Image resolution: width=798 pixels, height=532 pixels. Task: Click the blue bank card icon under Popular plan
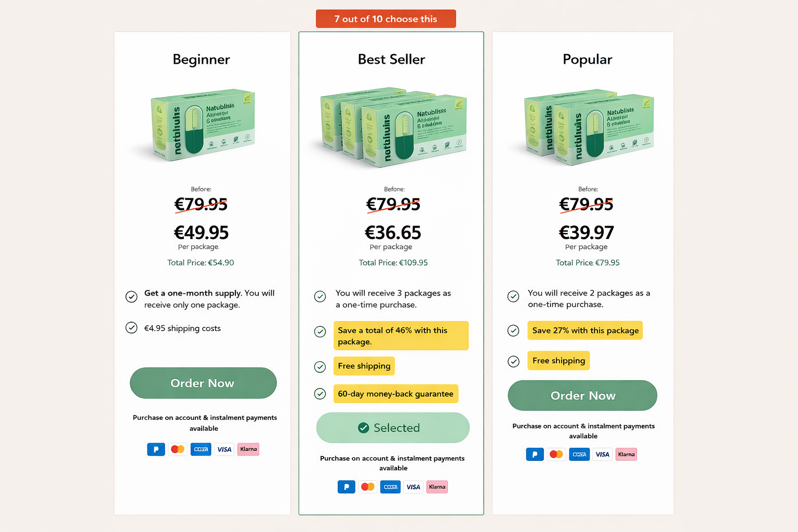tap(579, 454)
